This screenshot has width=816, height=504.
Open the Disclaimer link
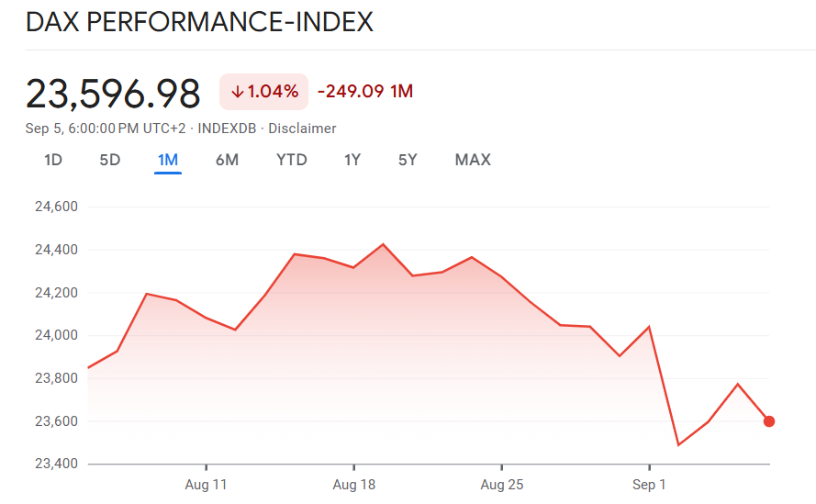(302, 129)
